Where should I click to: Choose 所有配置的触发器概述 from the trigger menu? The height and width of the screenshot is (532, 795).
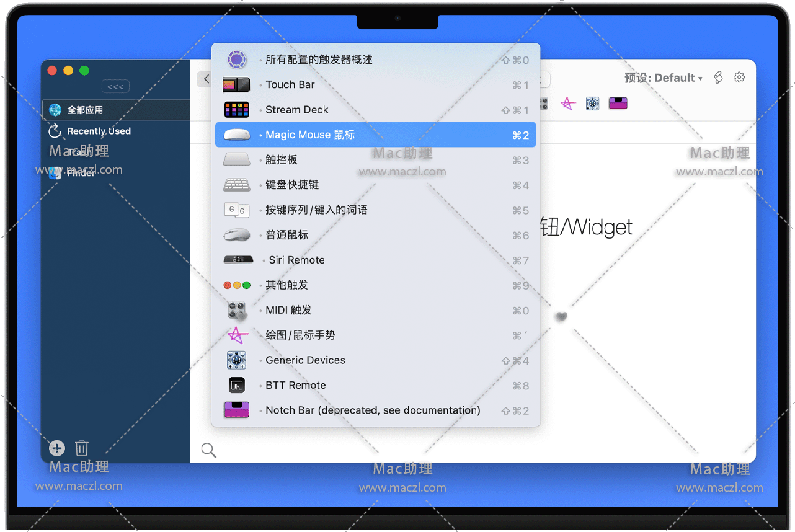point(375,60)
